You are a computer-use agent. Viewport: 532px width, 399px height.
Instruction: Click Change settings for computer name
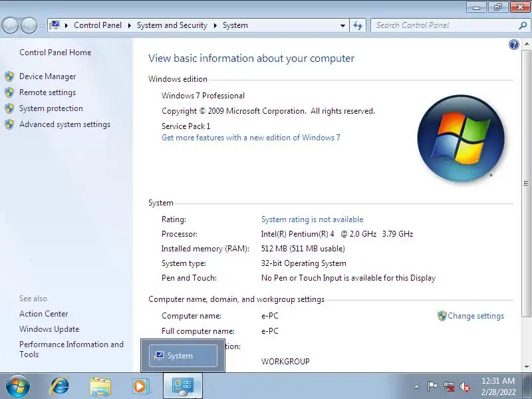click(475, 316)
